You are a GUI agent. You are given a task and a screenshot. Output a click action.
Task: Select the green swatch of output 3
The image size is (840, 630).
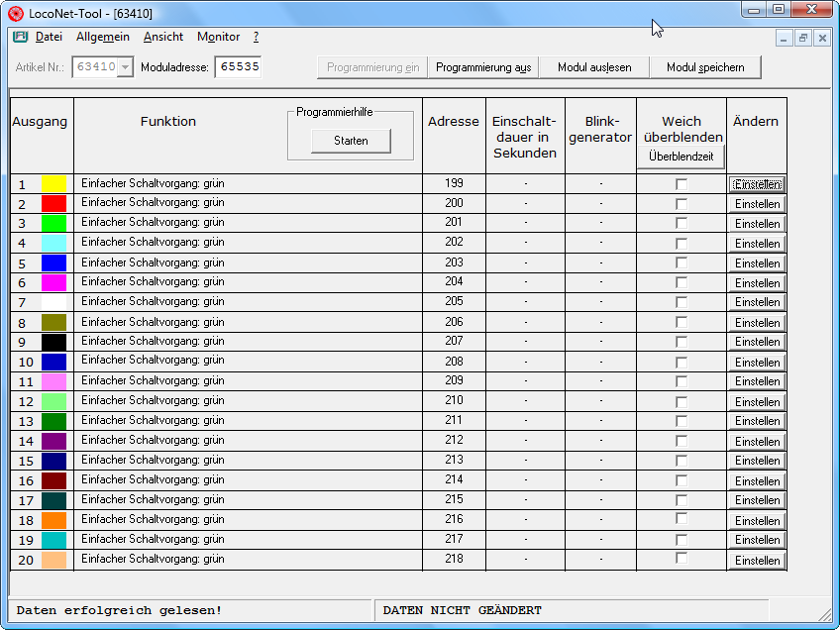[x=54, y=223]
